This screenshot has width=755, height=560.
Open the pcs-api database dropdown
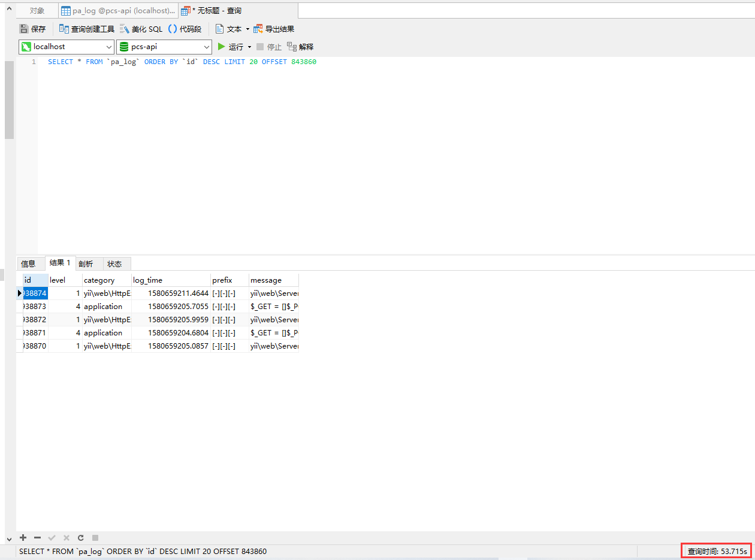pos(164,47)
